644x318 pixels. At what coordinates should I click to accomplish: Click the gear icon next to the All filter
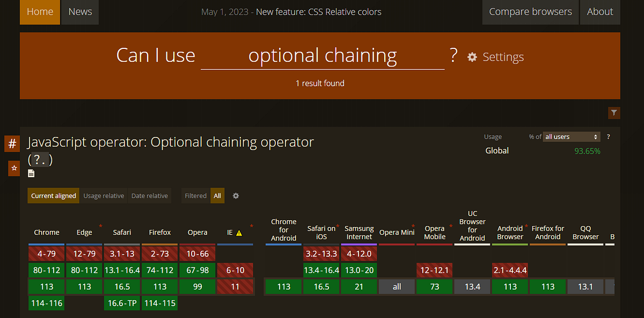coord(235,196)
